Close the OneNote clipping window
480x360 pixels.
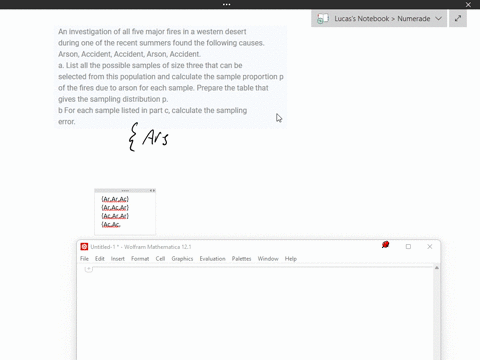[x=468, y=5]
